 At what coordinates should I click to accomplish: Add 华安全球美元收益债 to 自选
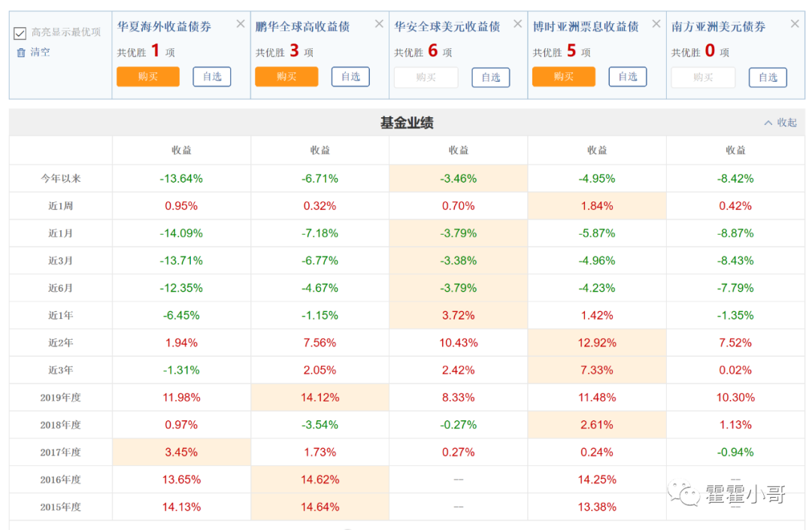coord(490,77)
